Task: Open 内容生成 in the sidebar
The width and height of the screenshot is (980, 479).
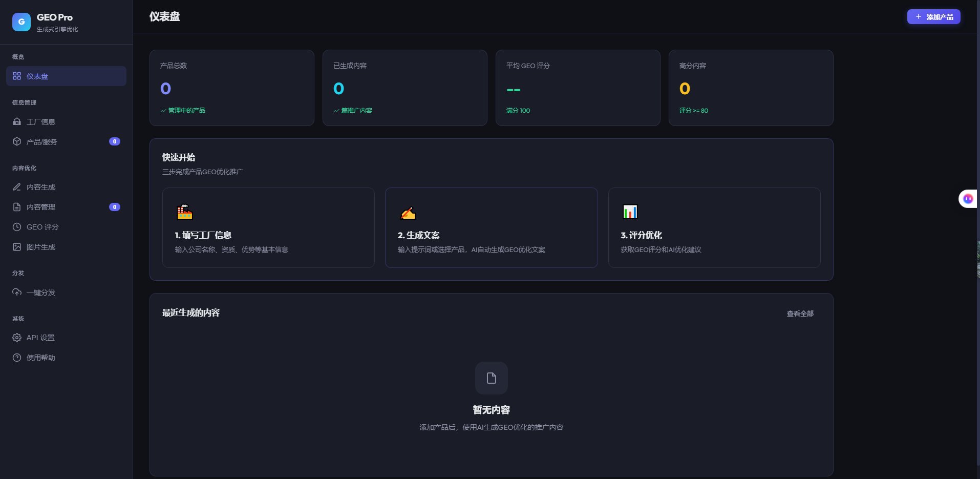Action: pos(66,188)
